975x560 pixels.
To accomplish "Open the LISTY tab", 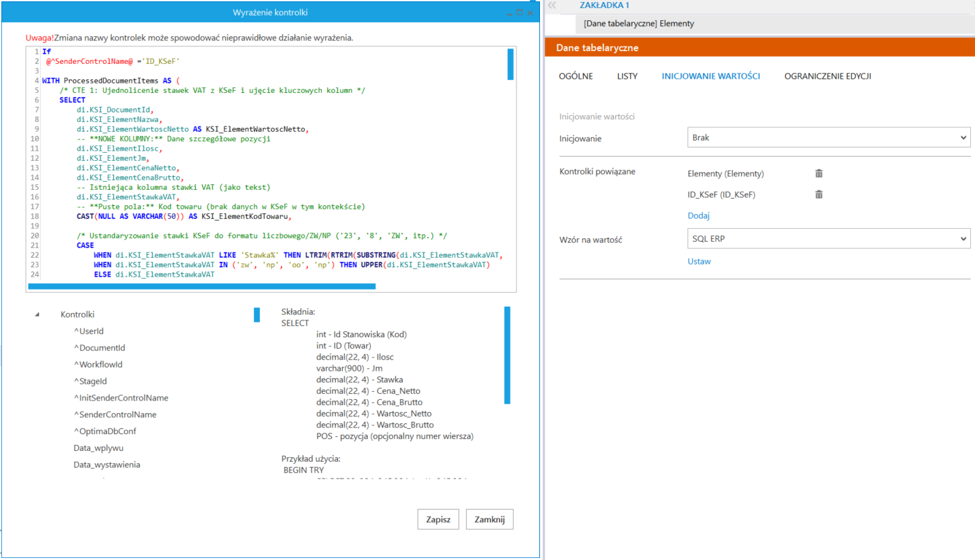I will coord(627,76).
